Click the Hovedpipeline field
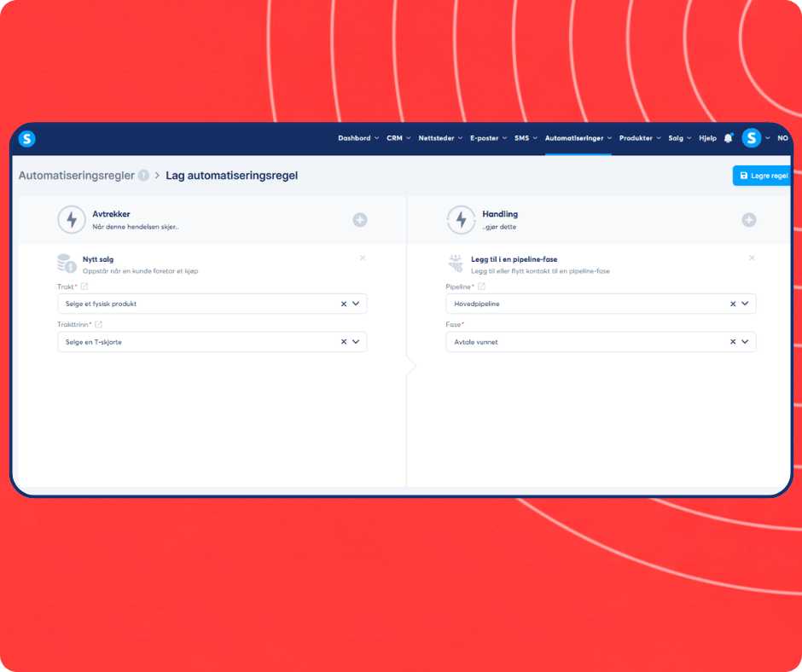802x672 pixels. pyautogui.click(x=601, y=304)
